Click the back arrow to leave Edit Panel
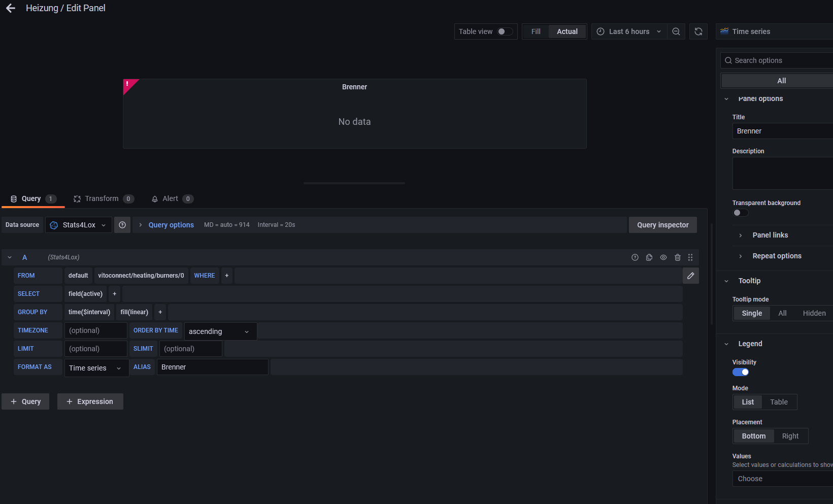 coord(11,8)
